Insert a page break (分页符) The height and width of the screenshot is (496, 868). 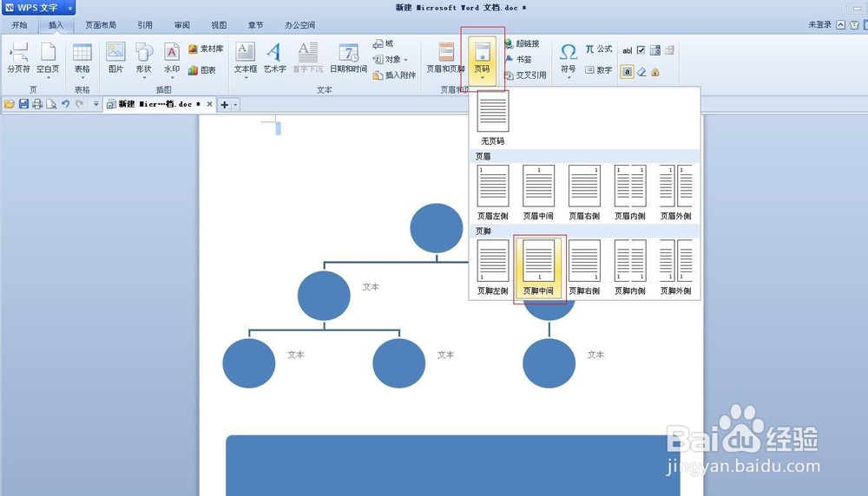pyautogui.click(x=19, y=58)
